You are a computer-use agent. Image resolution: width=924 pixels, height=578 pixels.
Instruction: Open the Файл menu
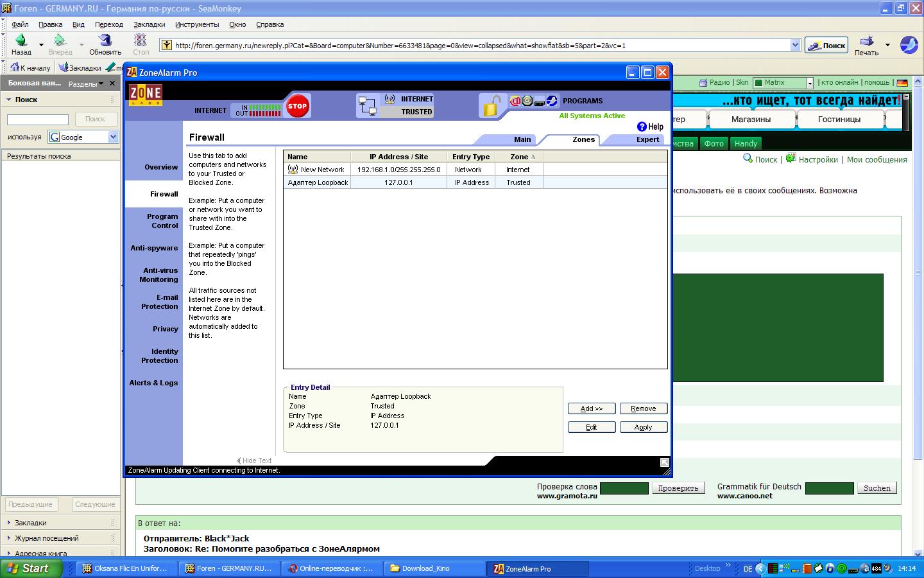[20, 24]
